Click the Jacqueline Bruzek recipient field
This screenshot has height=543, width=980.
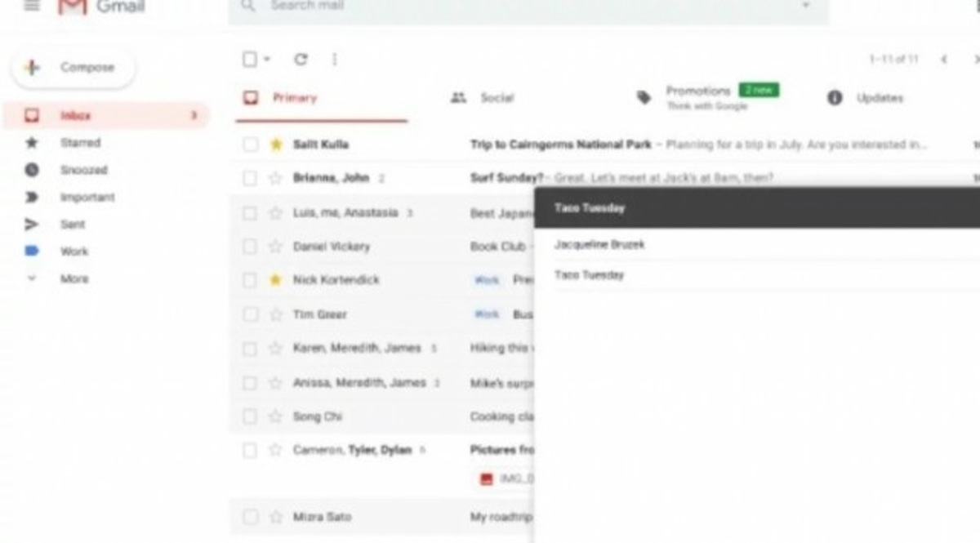tap(757, 245)
